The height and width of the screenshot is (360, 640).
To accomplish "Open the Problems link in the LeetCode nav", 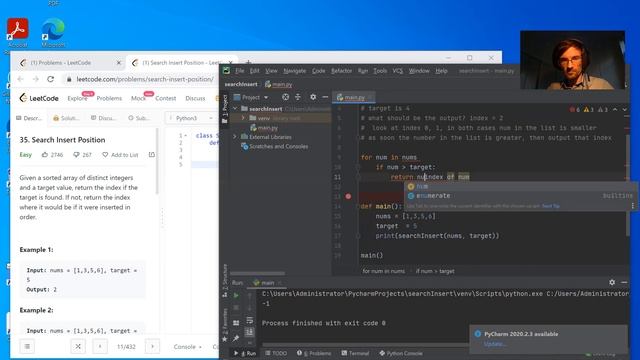I will tap(109, 98).
